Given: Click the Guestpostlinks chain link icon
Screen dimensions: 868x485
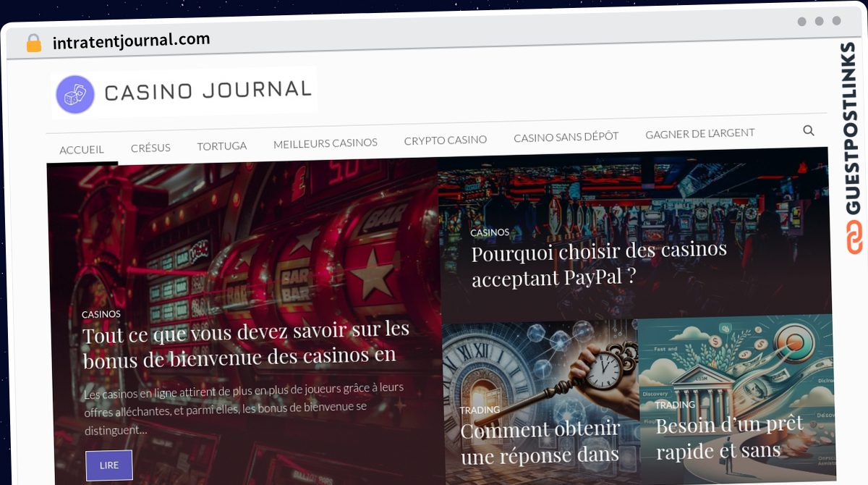Looking at the screenshot, I should [x=854, y=238].
